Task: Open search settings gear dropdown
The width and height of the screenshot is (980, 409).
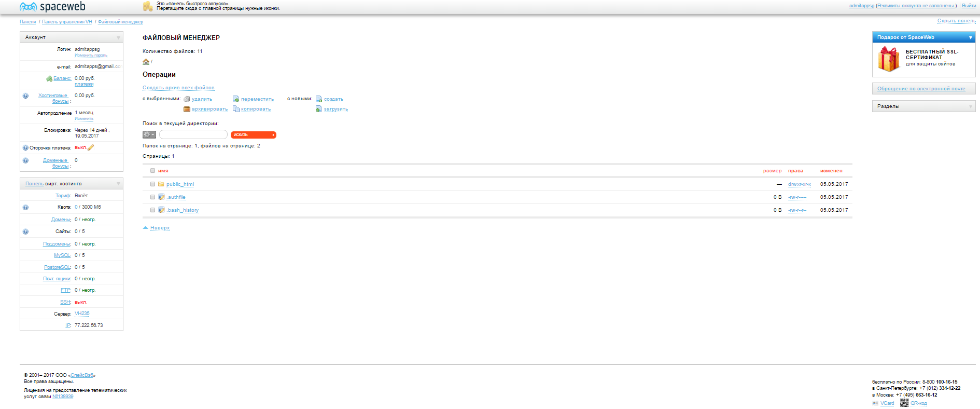Action: [x=149, y=135]
